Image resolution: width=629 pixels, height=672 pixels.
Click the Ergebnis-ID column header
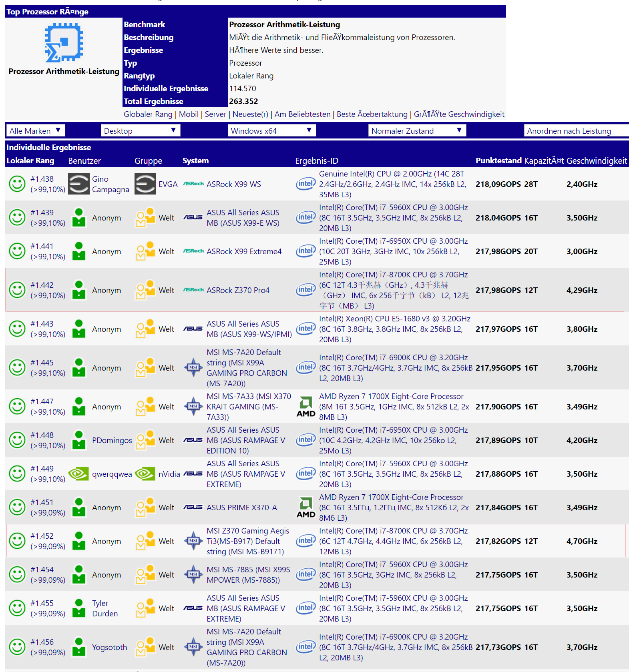(317, 160)
